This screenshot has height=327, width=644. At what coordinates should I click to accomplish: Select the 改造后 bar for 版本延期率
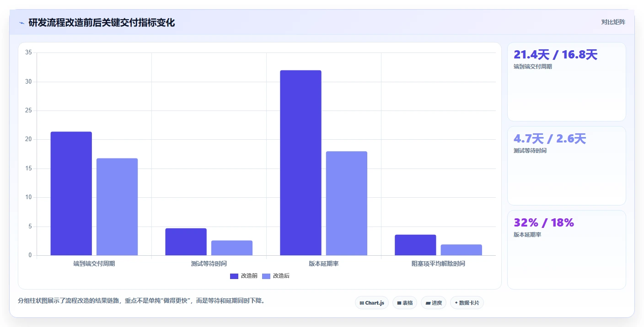coord(347,203)
